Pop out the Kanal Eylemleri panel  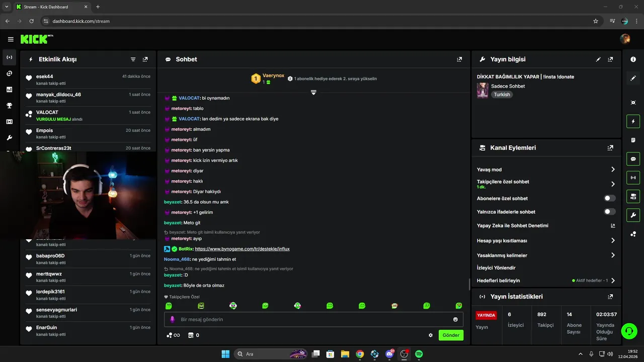[x=610, y=148]
